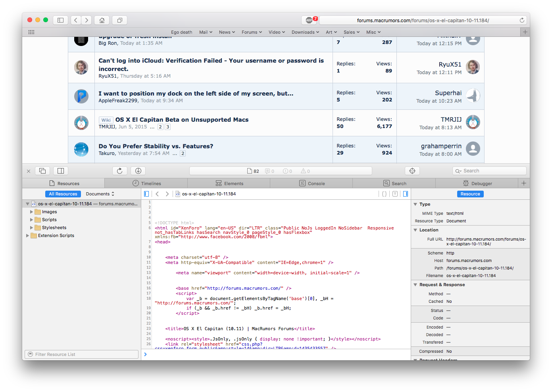Start element selection crosshair

point(412,171)
